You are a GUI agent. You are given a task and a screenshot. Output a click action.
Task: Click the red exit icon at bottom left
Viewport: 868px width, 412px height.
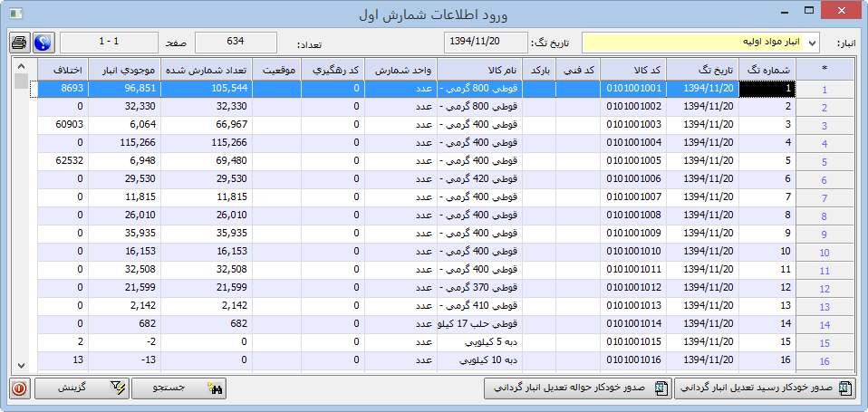tap(19, 388)
